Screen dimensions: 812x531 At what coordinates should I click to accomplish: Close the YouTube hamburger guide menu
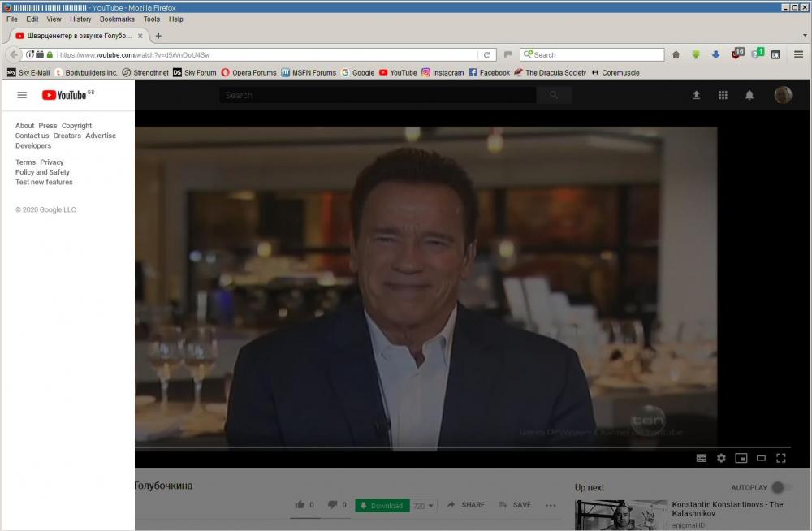pyautogui.click(x=22, y=95)
